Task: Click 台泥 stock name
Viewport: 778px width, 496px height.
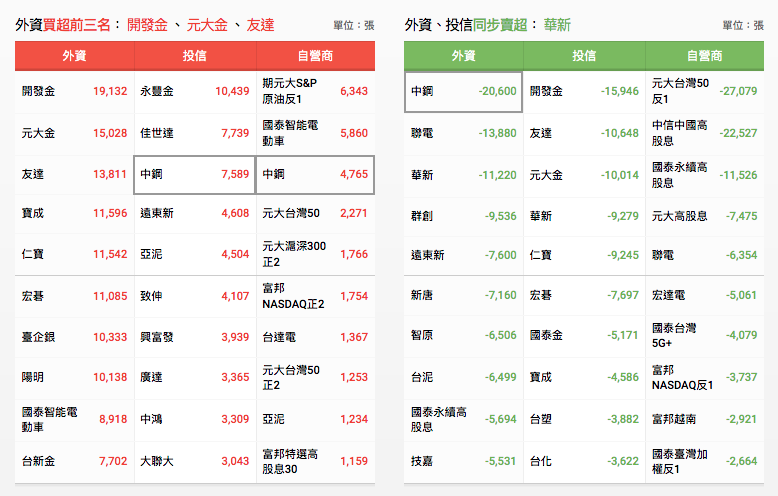Action: (422, 377)
